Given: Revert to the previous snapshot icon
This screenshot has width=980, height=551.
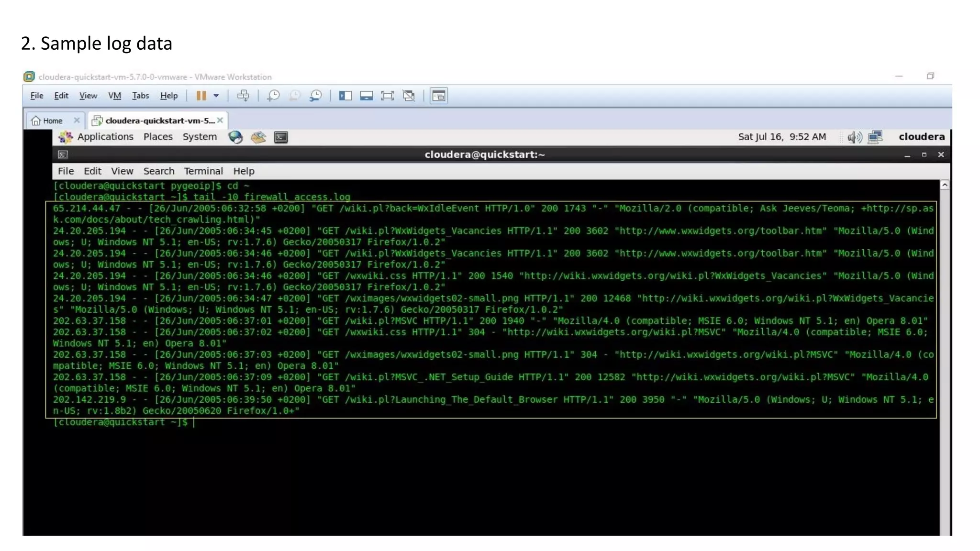Looking at the screenshot, I should tap(295, 96).
